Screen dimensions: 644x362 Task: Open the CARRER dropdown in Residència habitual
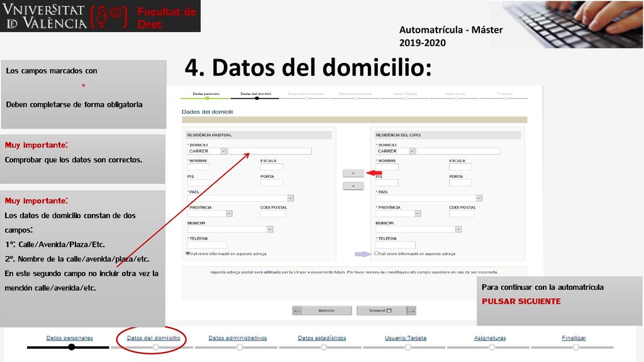[x=207, y=151]
